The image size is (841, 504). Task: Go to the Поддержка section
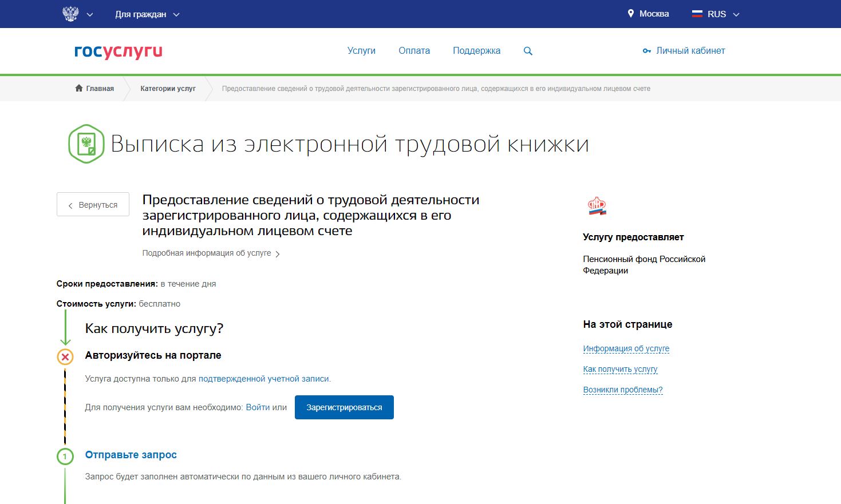(476, 51)
